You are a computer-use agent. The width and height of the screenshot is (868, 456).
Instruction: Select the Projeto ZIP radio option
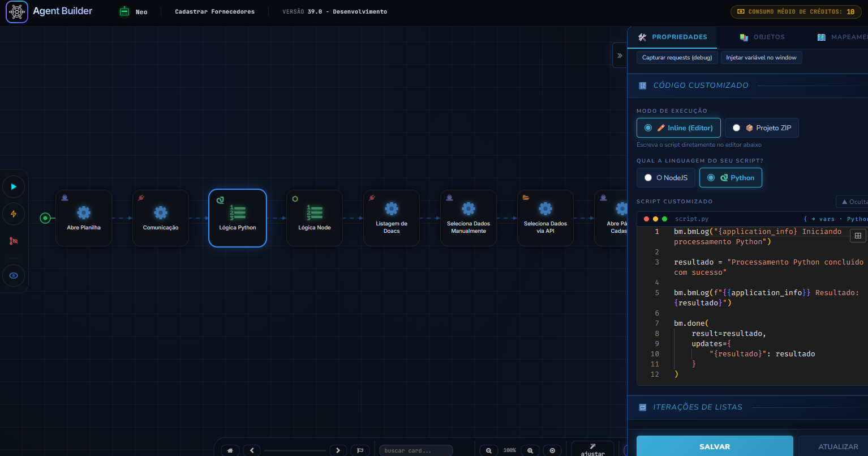point(762,128)
